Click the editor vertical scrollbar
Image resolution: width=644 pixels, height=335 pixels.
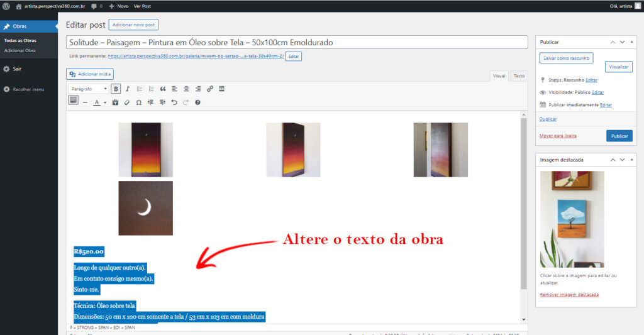click(x=524, y=203)
